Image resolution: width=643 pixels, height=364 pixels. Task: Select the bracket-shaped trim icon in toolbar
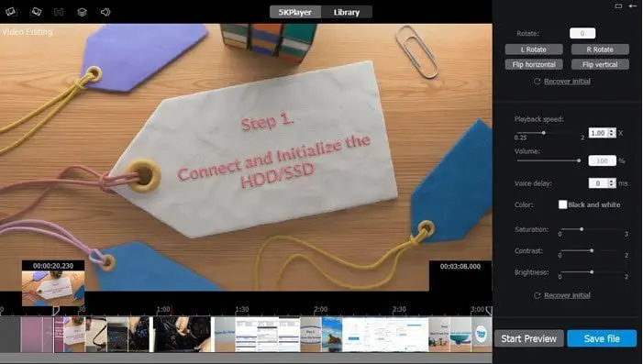click(59, 12)
